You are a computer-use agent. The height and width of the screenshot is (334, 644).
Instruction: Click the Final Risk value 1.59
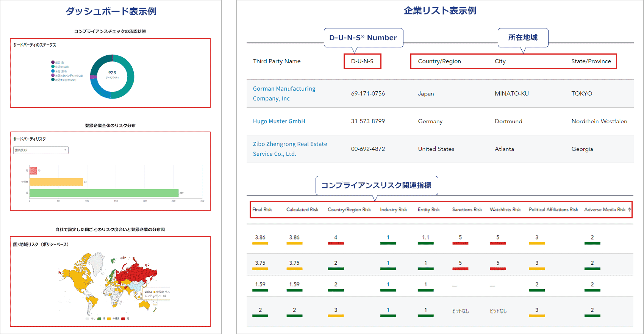click(x=260, y=285)
